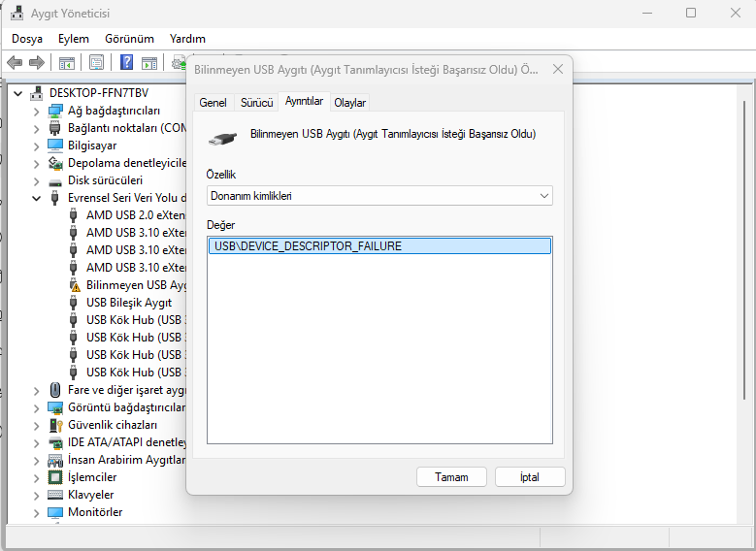Expand the Bilgisayar node
Viewport: 756px width, 551px height.
click(x=37, y=146)
